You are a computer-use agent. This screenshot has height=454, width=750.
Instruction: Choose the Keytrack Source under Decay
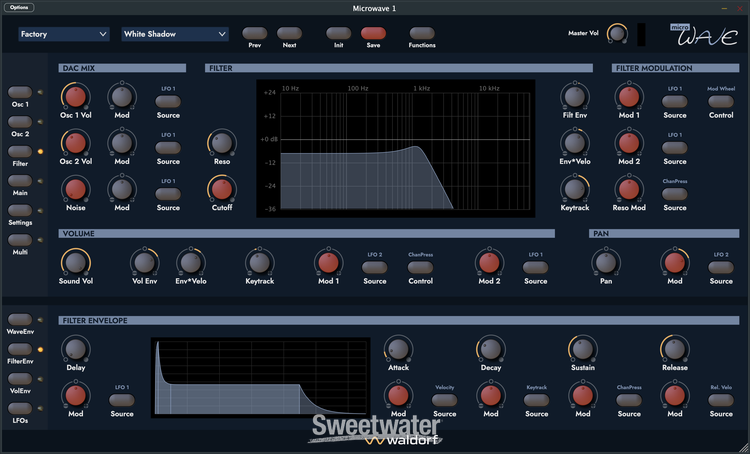pyautogui.click(x=537, y=400)
